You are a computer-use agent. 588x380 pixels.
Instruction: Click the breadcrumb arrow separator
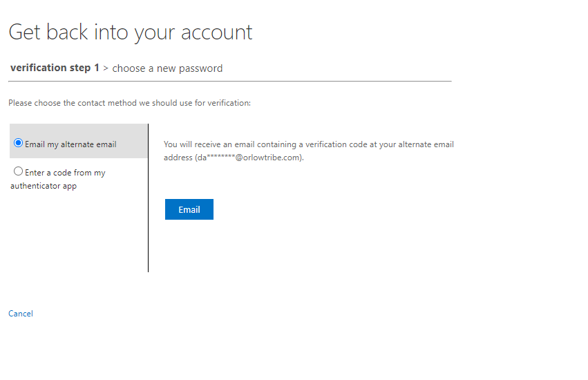tap(106, 68)
